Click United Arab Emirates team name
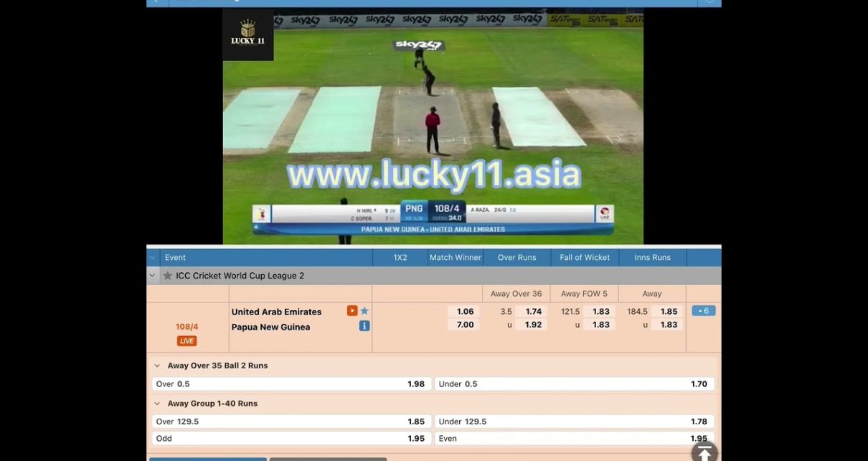Screen dimensions: 868x461 (276, 312)
